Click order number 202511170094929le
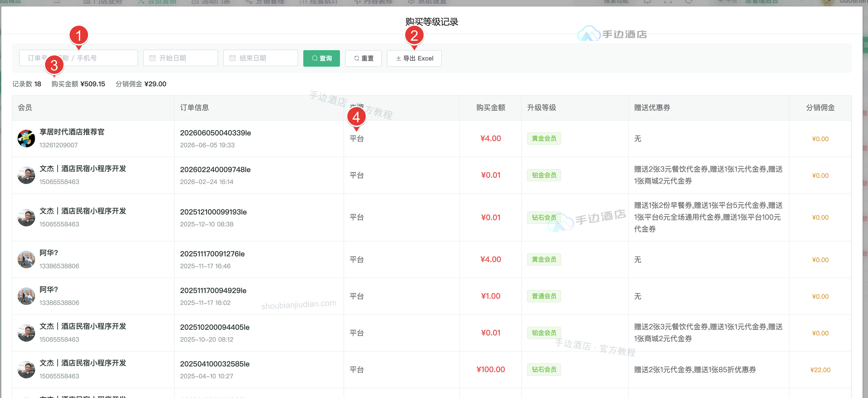Screen dimensions: 868x398 tap(213, 290)
